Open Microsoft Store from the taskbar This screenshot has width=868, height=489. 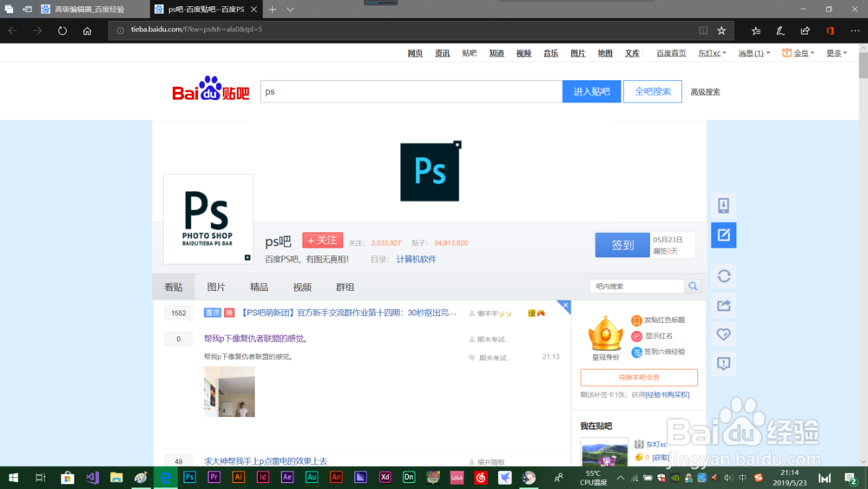[68, 478]
